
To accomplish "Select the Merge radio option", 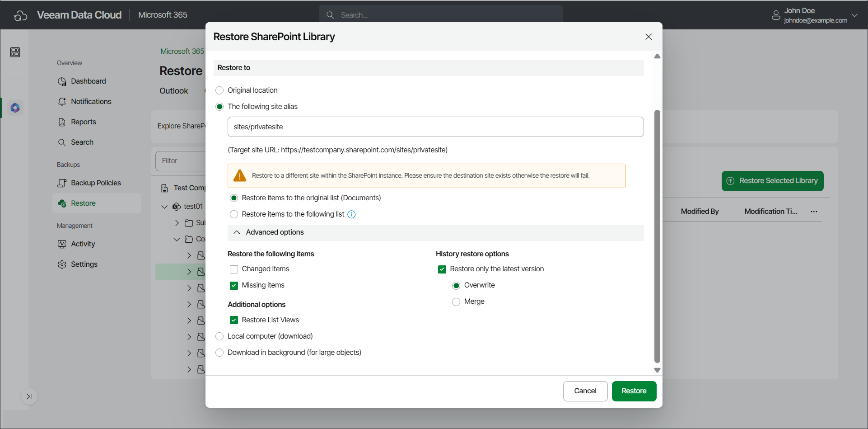I will (456, 302).
